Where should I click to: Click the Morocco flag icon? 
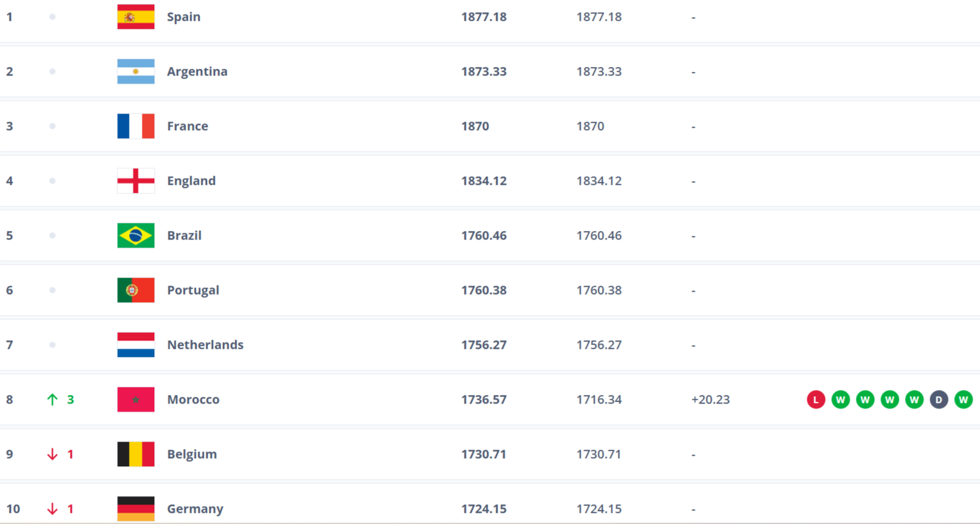point(136,399)
